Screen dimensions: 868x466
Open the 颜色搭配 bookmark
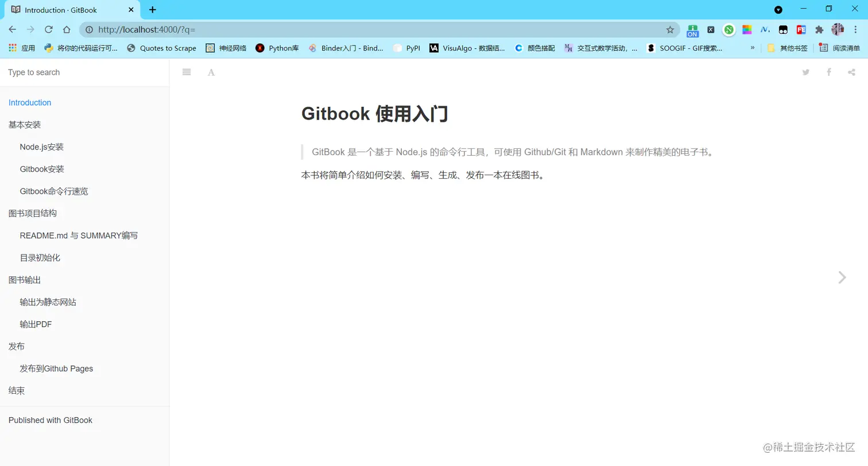tap(534, 48)
